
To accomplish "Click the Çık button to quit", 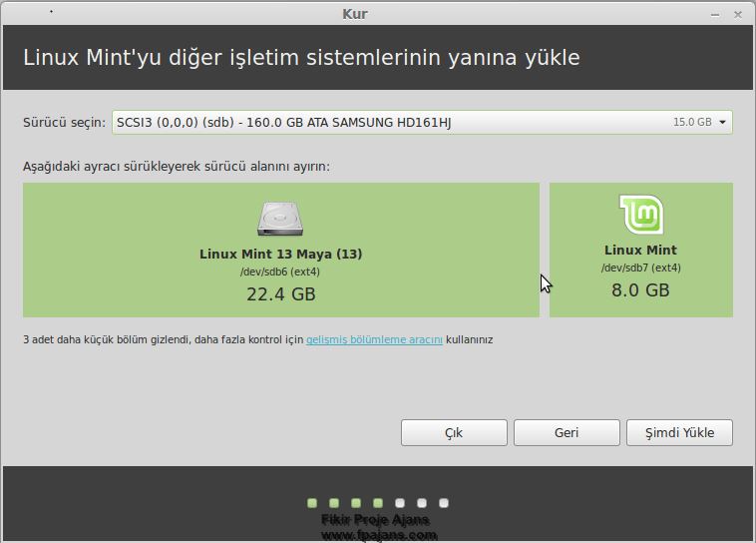I will 454,432.
